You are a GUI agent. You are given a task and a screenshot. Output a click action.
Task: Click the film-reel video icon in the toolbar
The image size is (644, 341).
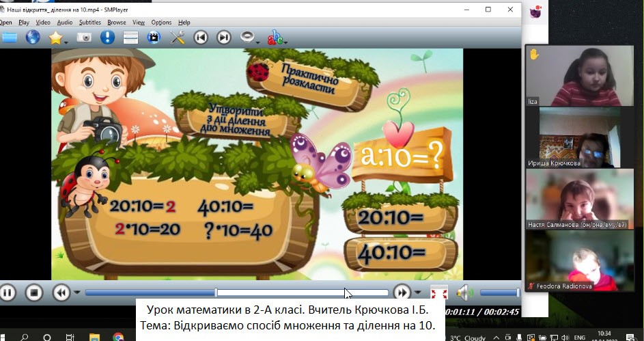tap(154, 37)
